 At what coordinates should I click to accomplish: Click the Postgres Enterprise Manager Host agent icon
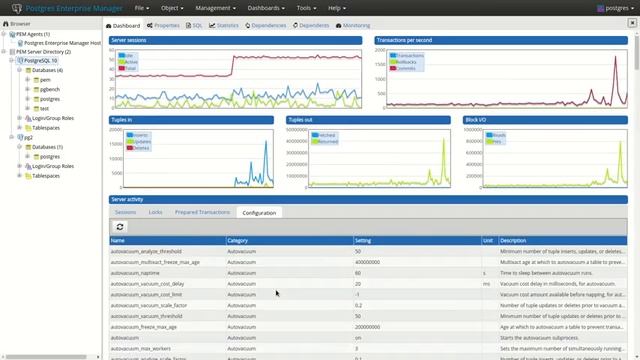pos(20,43)
